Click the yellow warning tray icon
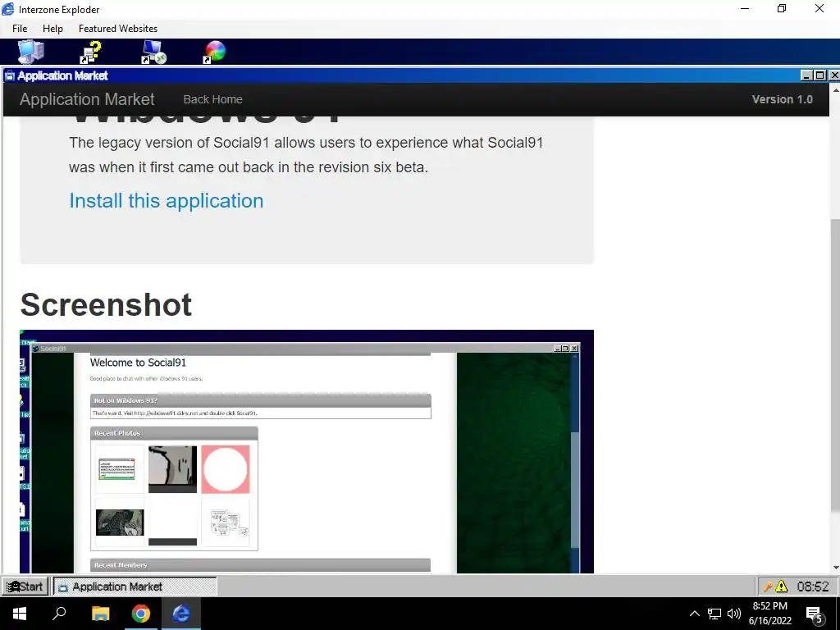The image size is (840, 630). tap(782, 587)
